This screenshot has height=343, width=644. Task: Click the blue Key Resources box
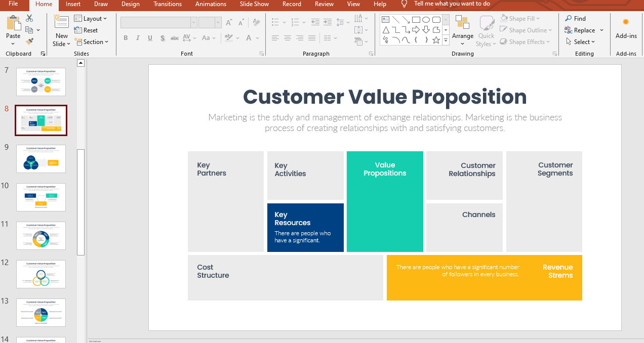pyautogui.click(x=305, y=228)
